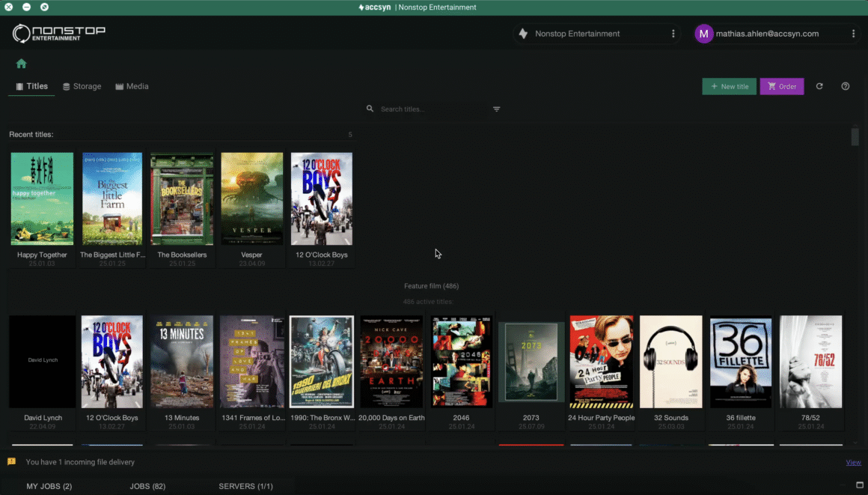Viewport: 868px width, 495px height.
Task: Click the vertical scrollbar thumb
Action: pos(855,136)
